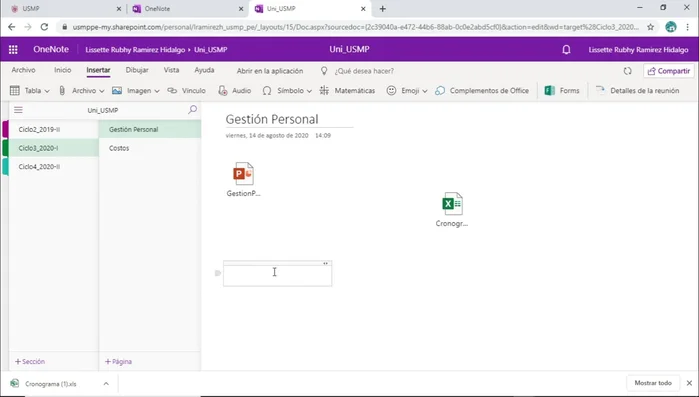
Task: Click the Gestión Personal page title
Action: pyautogui.click(x=272, y=119)
